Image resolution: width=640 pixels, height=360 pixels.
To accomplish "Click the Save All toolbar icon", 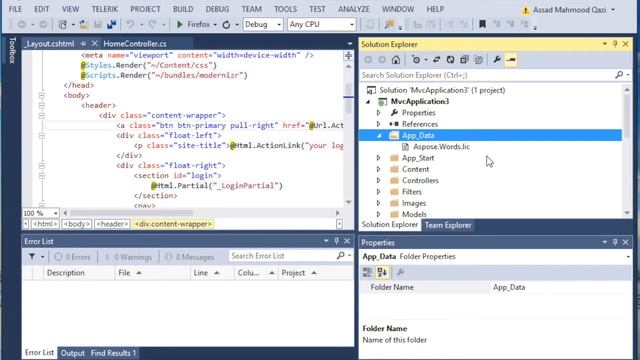I will [111, 24].
